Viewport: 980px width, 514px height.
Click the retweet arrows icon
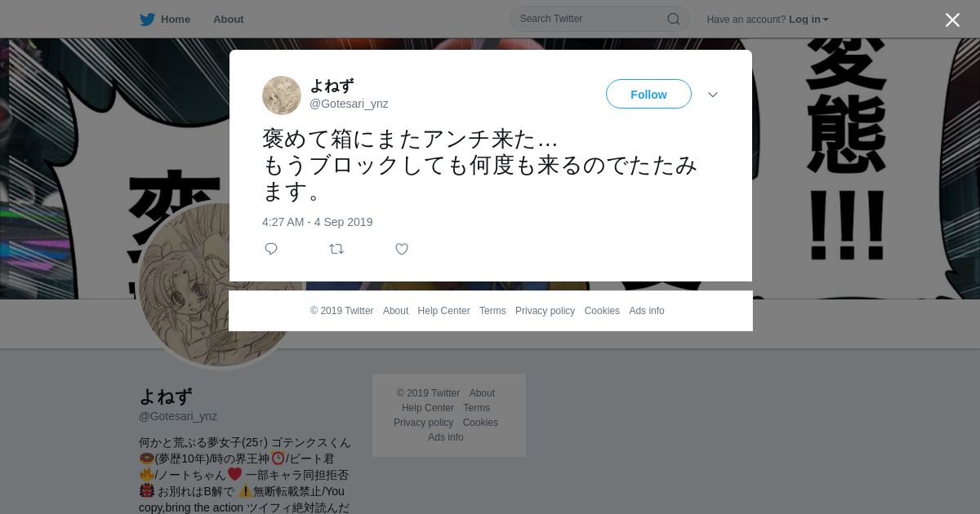pos(336,249)
